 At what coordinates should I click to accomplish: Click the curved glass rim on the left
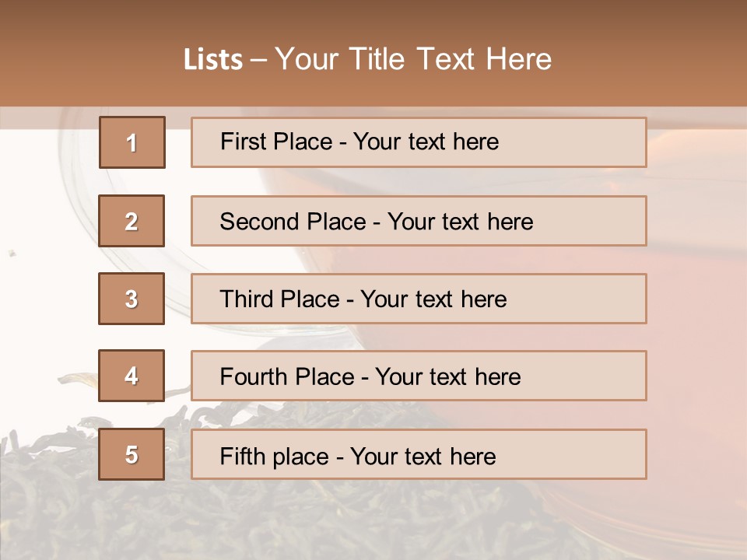74,233
